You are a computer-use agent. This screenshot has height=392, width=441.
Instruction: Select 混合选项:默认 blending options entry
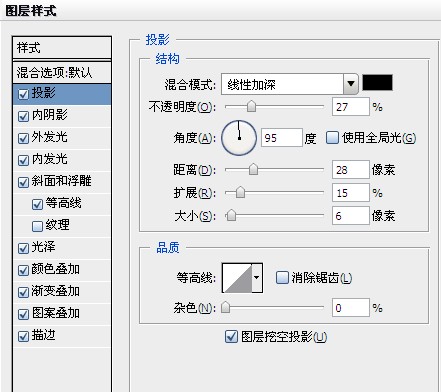(x=62, y=72)
